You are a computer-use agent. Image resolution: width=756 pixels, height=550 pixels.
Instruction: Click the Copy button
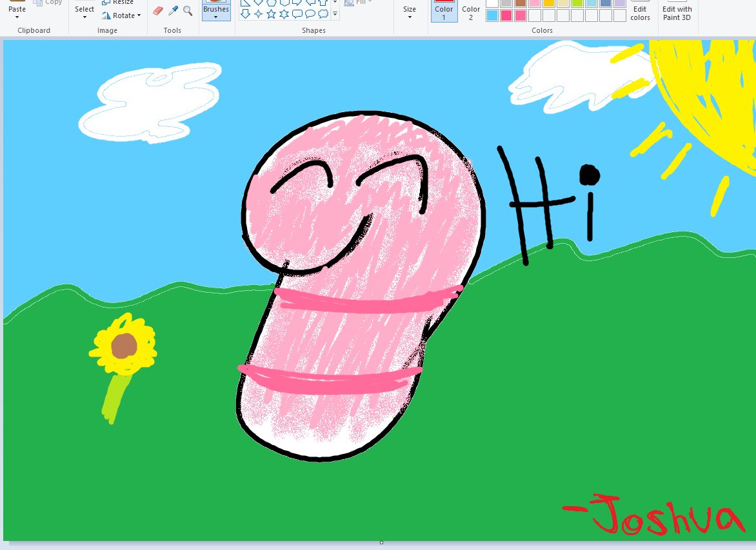click(48, 3)
